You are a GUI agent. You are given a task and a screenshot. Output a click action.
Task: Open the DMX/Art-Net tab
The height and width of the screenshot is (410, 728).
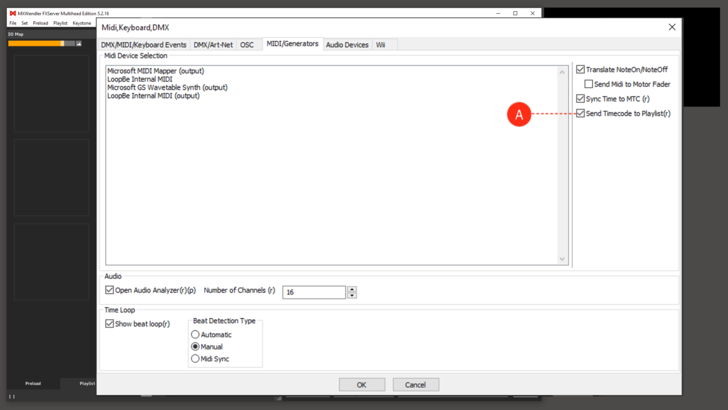pos(213,45)
